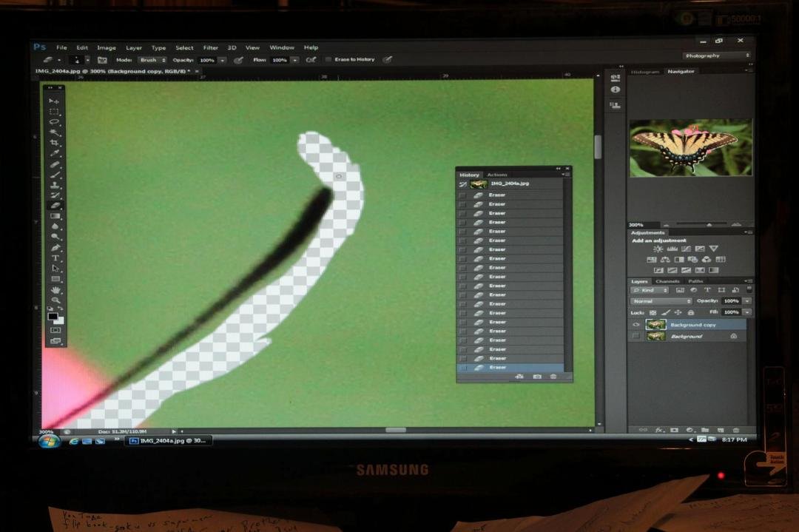Viewport: 799px width, 532px height.
Task: Open the Photography workspace dropdown
Action: 716,55
